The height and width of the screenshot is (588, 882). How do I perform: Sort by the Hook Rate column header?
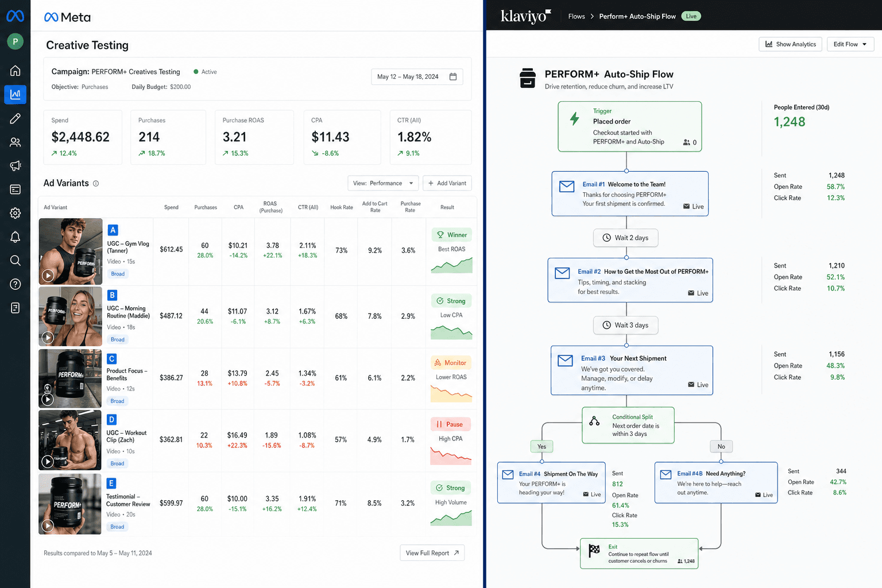click(342, 207)
